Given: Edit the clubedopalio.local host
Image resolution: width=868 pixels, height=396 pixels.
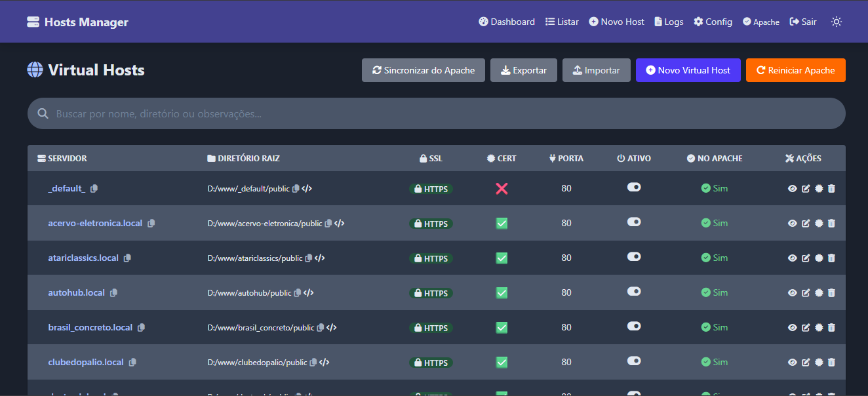Looking at the screenshot, I should (x=806, y=363).
